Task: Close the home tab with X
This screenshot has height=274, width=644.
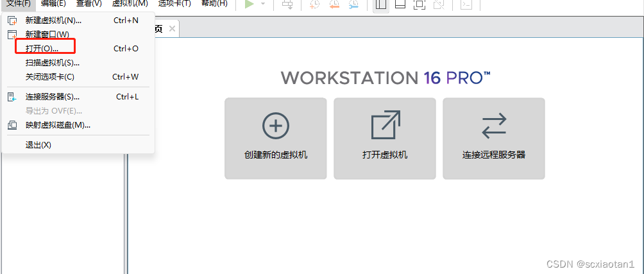Action: pyautogui.click(x=172, y=28)
